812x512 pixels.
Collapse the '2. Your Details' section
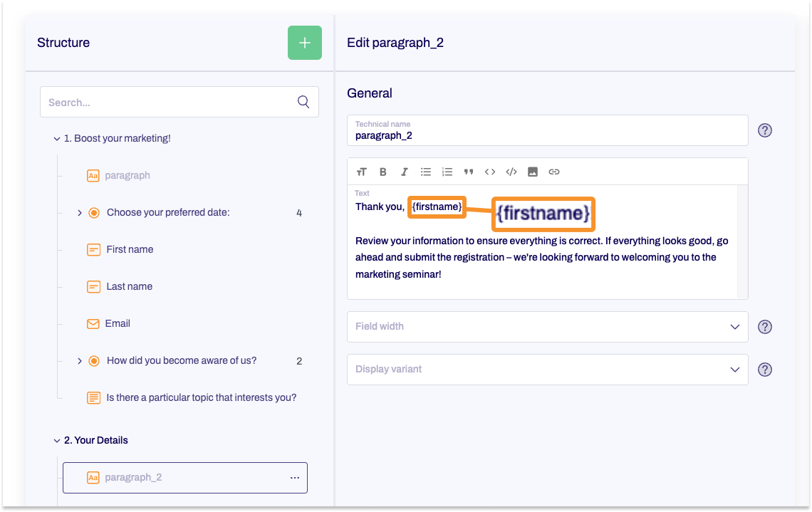(x=57, y=441)
